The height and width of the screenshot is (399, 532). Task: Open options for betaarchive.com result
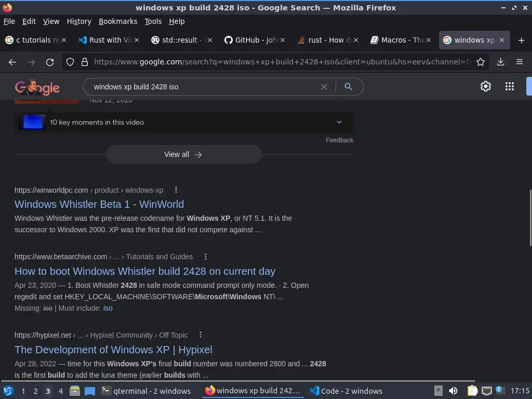pos(206,257)
